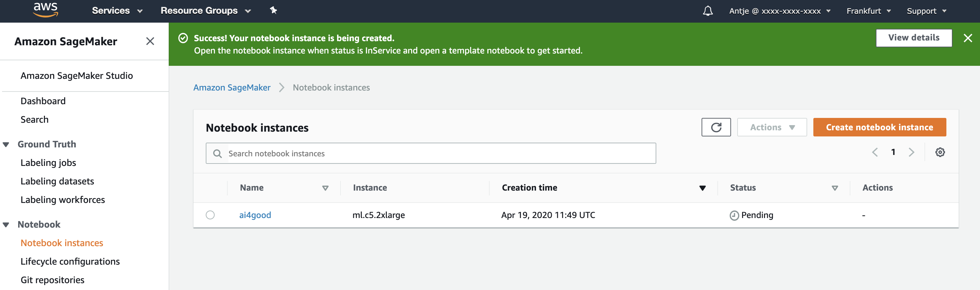Open the Services dropdown menu

click(117, 11)
